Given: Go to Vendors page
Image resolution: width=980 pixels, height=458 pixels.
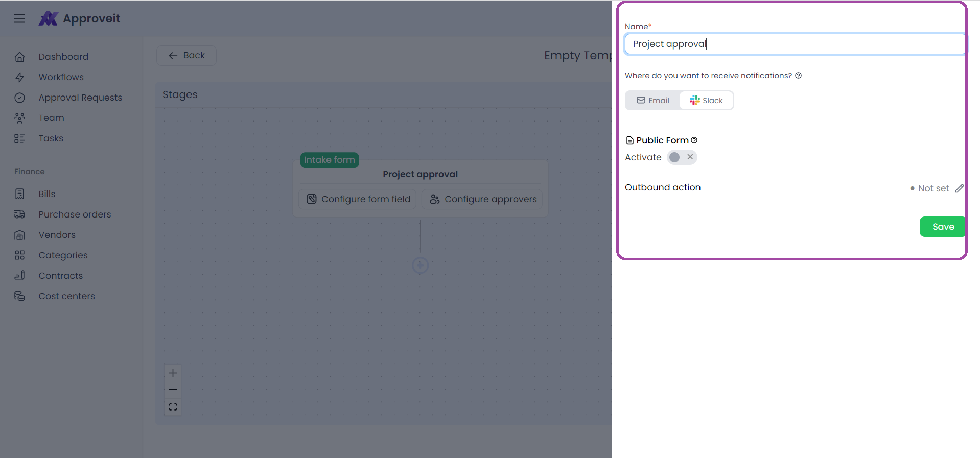Looking at the screenshot, I should (x=57, y=235).
